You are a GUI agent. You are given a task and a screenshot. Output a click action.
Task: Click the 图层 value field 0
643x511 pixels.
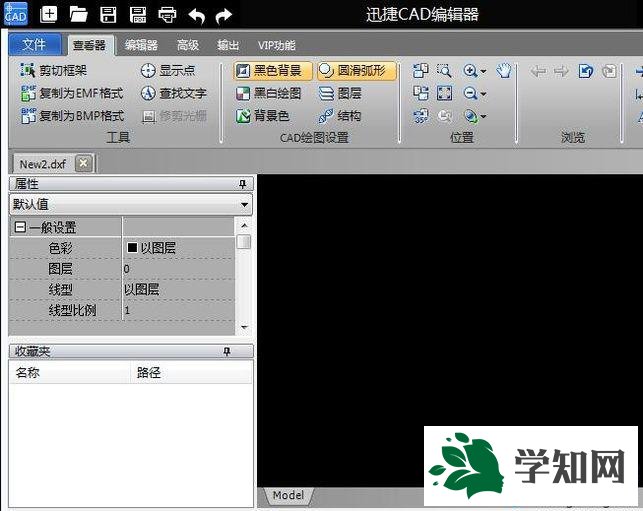tap(179, 269)
